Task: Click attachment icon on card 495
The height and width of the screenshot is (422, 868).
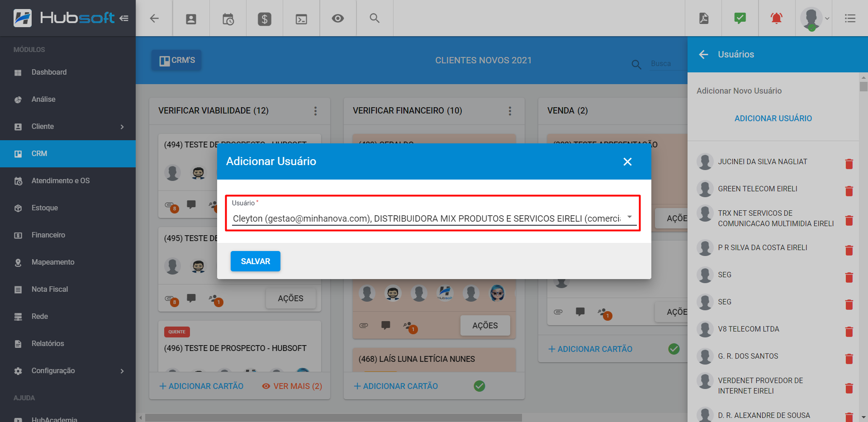Action: coord(170,299)
